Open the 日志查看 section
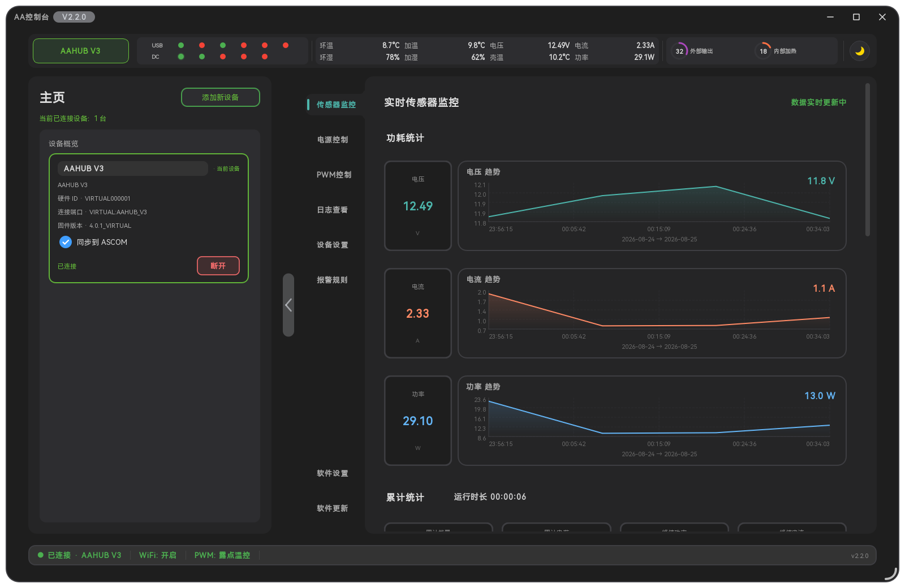This screenshot has height=588, width=905. 333,210
